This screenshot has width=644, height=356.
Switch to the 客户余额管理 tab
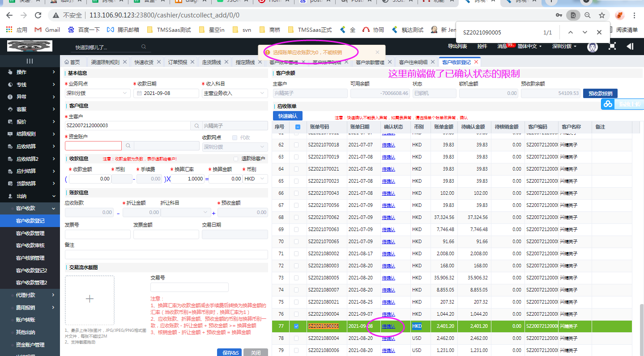tap(370, 62)
